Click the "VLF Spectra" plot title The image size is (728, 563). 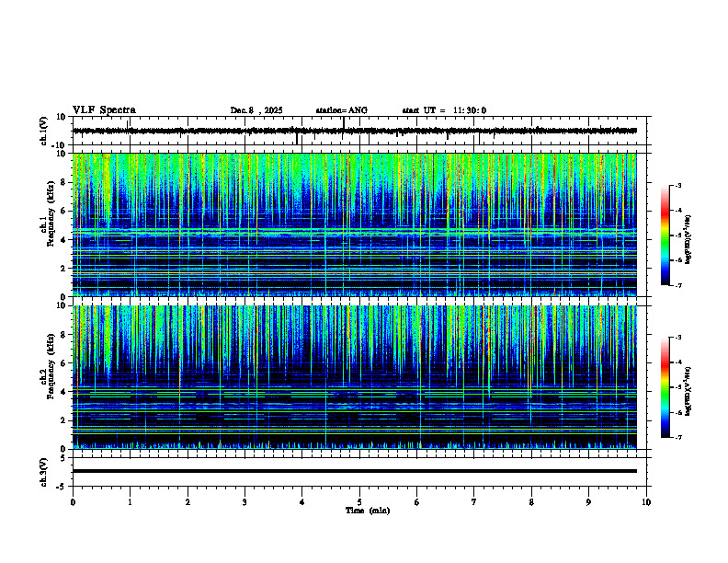click(104, 110)
